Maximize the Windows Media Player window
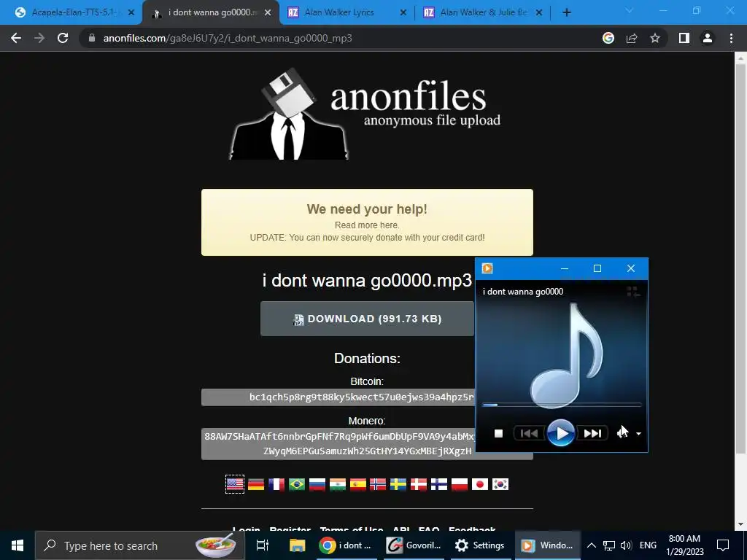This screenshot has width=747, height=560. [597, 268]
